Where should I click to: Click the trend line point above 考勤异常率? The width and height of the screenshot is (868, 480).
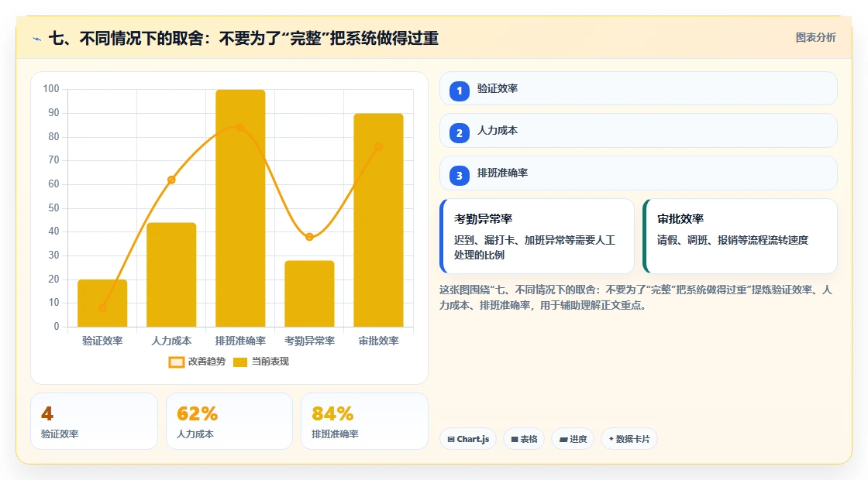(309, 237)
